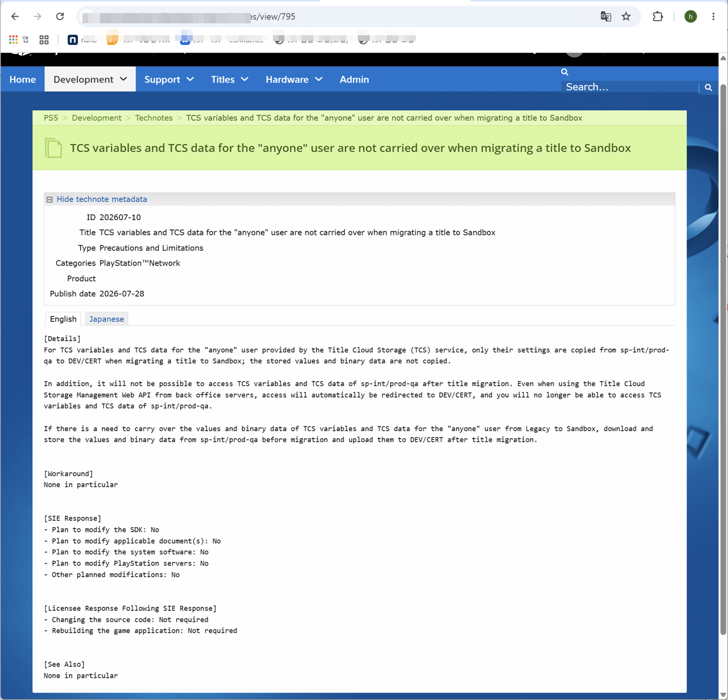
Task: Click the technote title in the breadcrumb
Action: 384,118
